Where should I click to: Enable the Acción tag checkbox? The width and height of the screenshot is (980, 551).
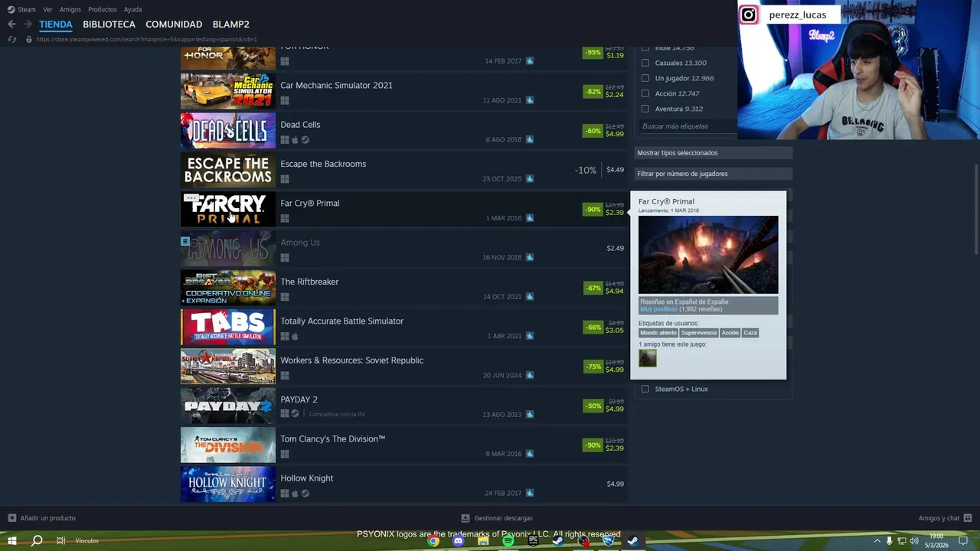645,93
